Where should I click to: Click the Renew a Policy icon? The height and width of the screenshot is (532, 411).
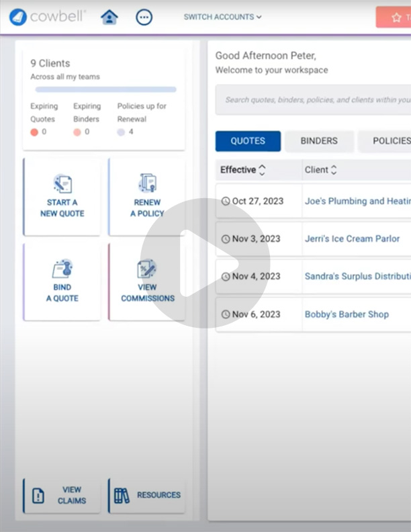147,183
